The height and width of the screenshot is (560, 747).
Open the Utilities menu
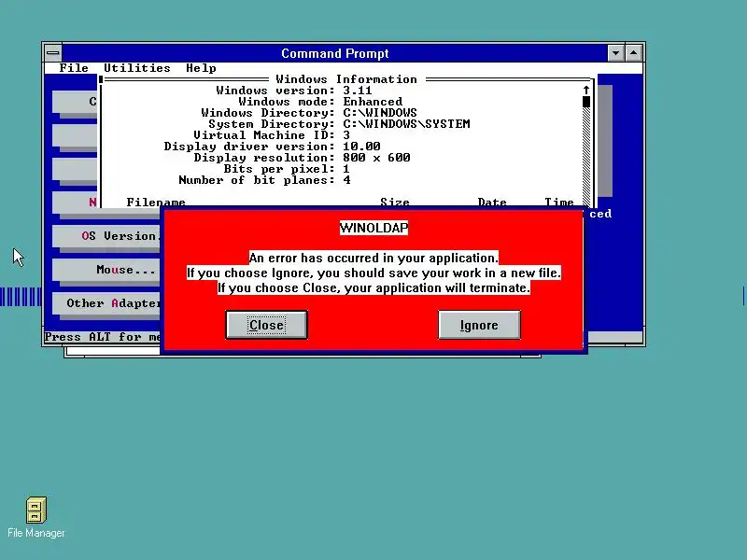137,68
